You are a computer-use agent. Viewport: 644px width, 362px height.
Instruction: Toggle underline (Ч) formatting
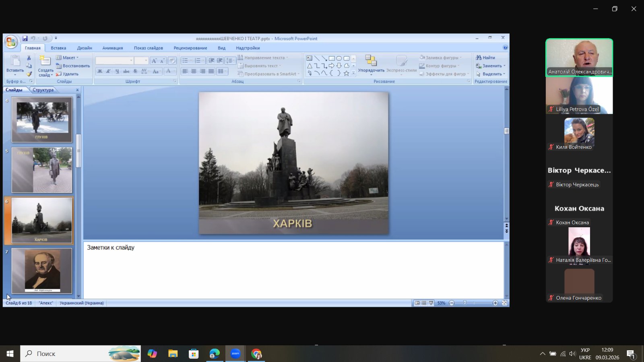click(x=117, y=71)
